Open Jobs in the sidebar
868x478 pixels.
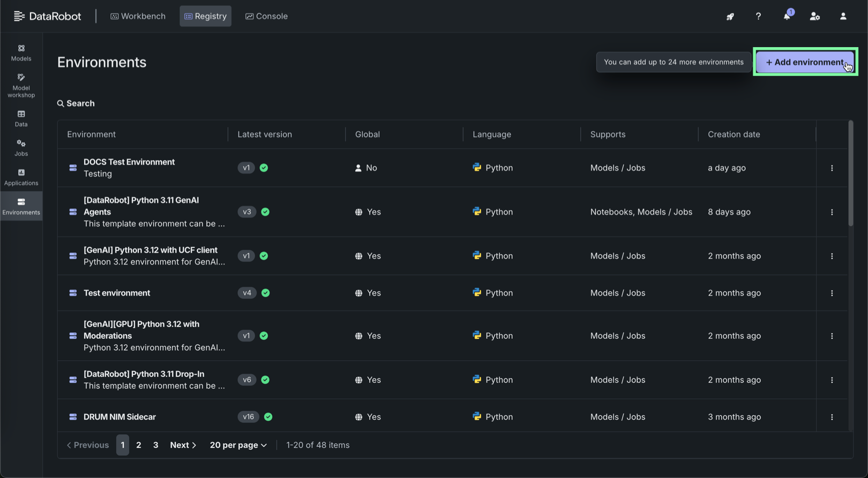[x=21, y=148]
